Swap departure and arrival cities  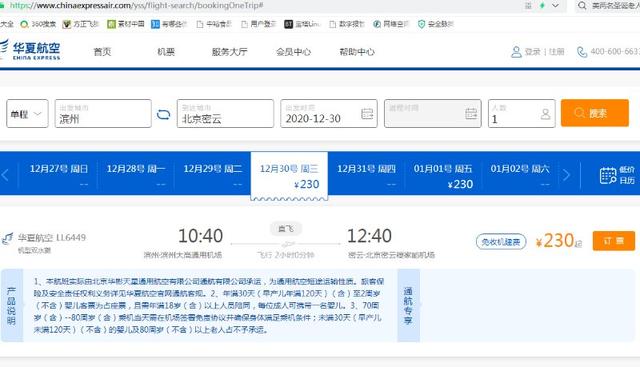164,114
